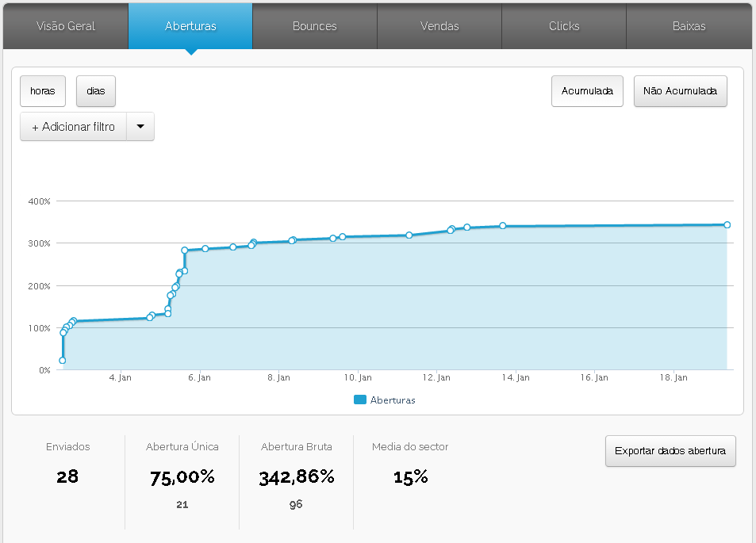Click the Abertura Bruta 342,86% value
The image size is (756, 543).
point(296,477)
